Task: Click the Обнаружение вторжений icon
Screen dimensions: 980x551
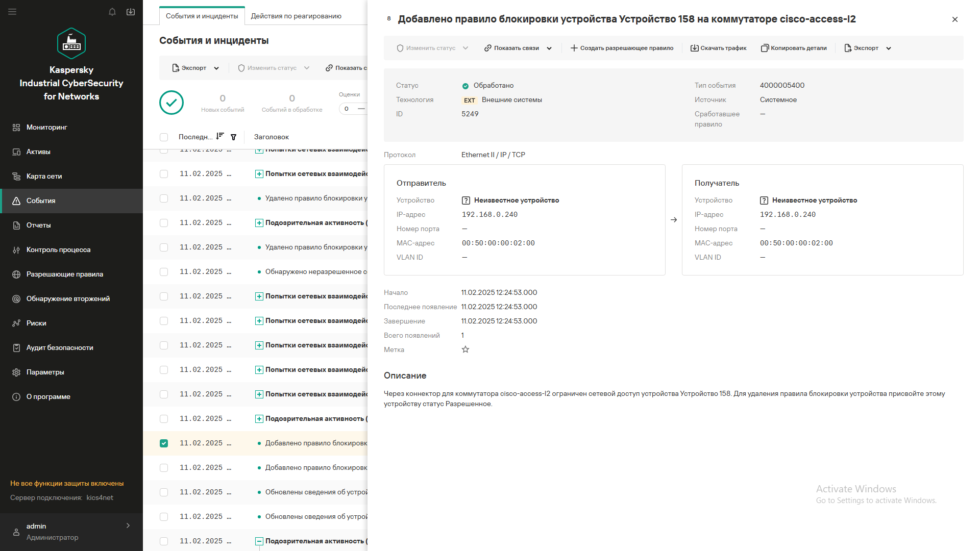Action: pyautogui.click(x=16, y=299)
